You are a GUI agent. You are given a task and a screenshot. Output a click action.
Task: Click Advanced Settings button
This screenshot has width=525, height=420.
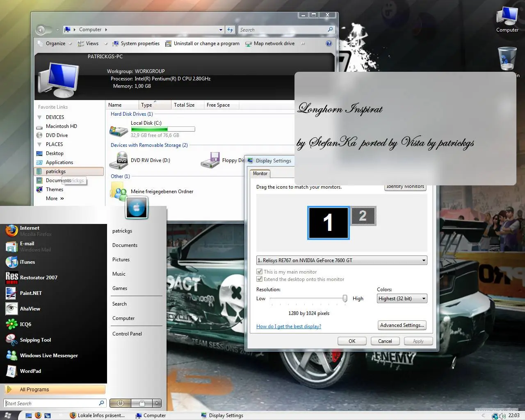[402, 325]
